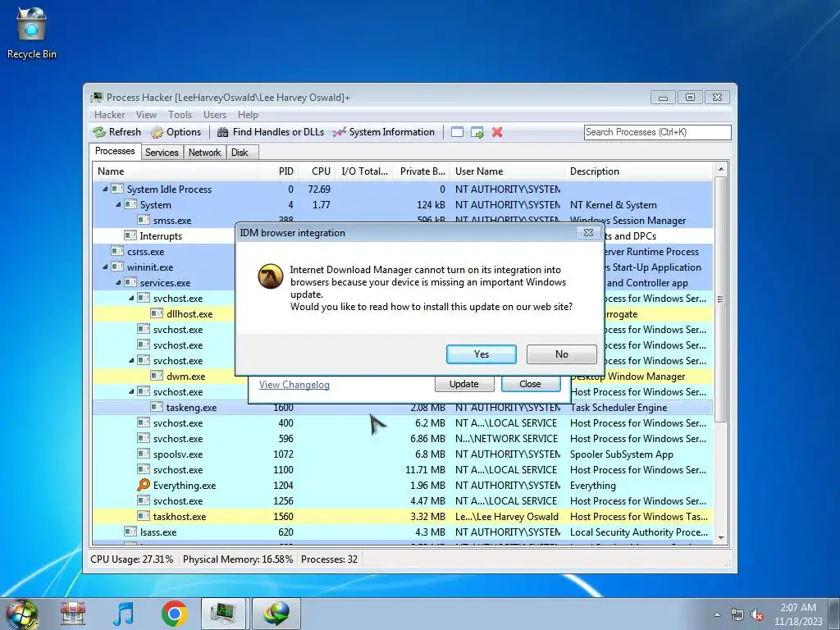Open the View menu
The width and height of the screenshot is (840, 630).
point(146,115)
